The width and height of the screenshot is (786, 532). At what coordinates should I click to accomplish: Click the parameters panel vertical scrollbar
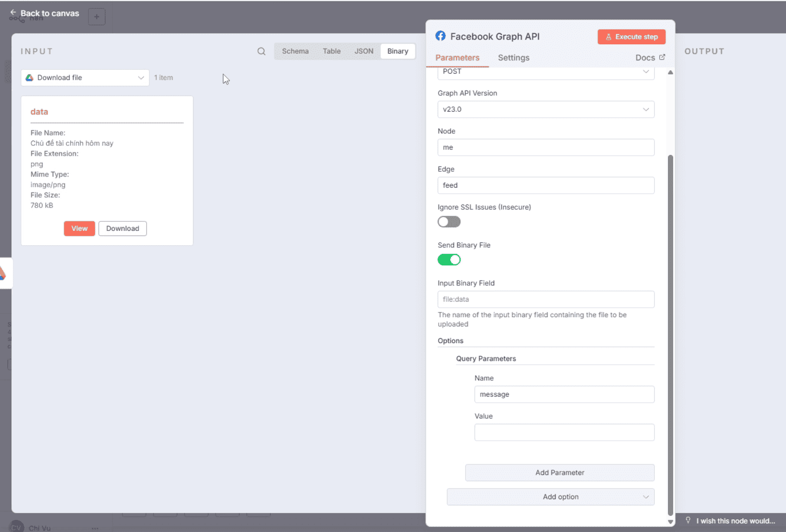(670, 334)
